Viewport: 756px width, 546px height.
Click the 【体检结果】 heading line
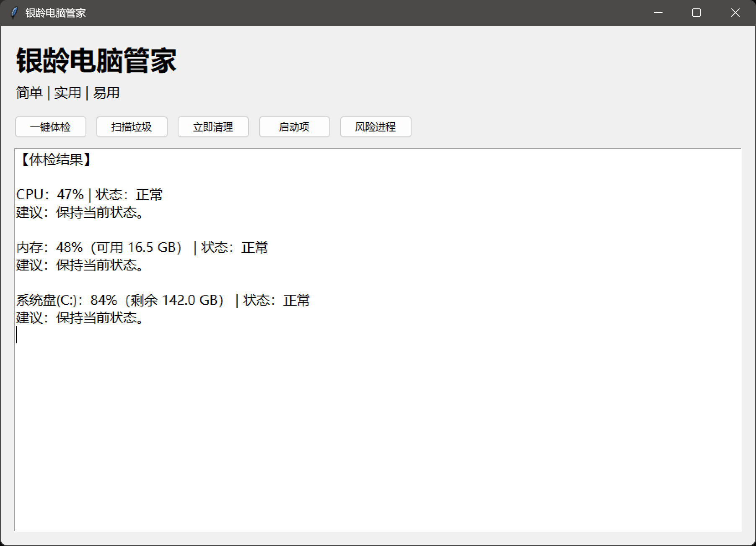(x=55, y=160)
